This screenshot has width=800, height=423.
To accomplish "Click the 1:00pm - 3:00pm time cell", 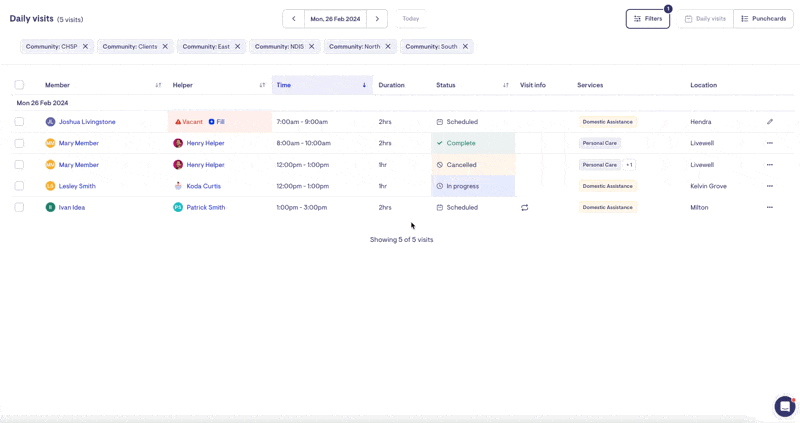I will tap(302, 208).
